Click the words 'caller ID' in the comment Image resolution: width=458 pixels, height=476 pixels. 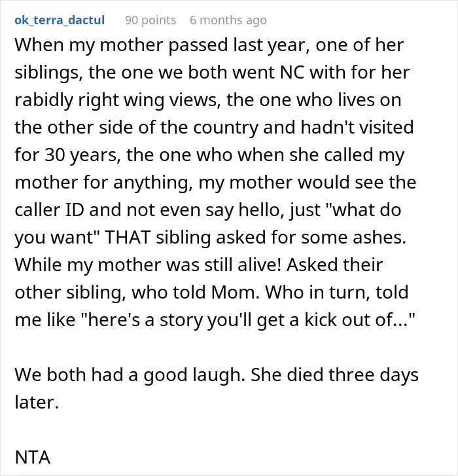coord(50,210)
